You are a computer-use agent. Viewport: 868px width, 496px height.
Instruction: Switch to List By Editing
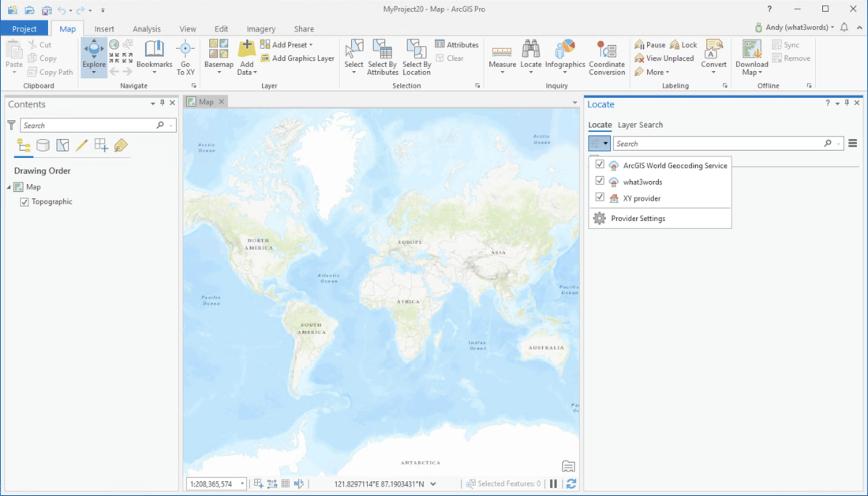[82, 145]
